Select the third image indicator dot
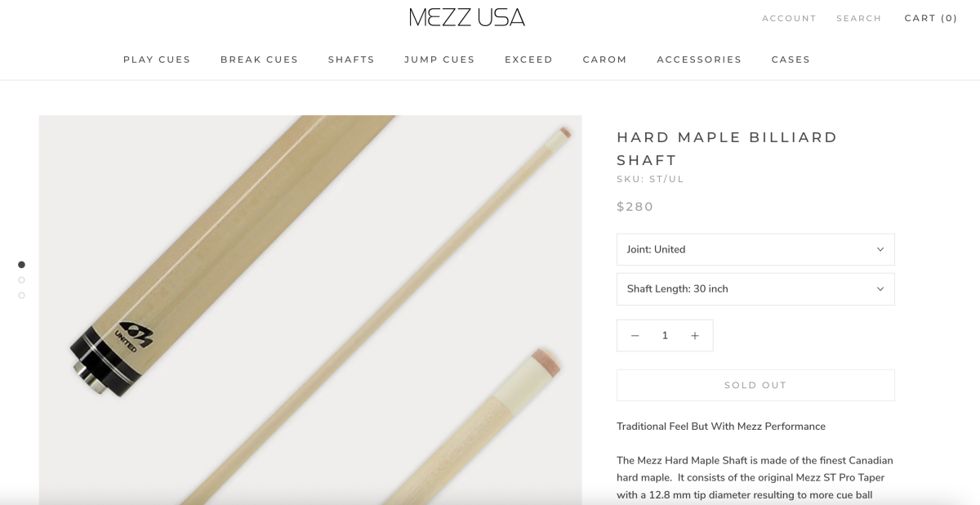980x505 pixels. (21, 295)
